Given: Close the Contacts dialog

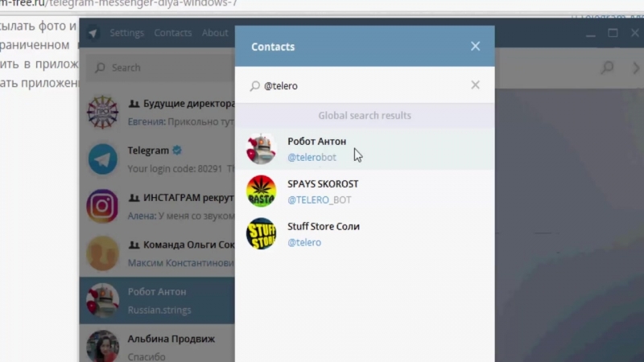Looking at the screenshot, I should tap(475, 47).
